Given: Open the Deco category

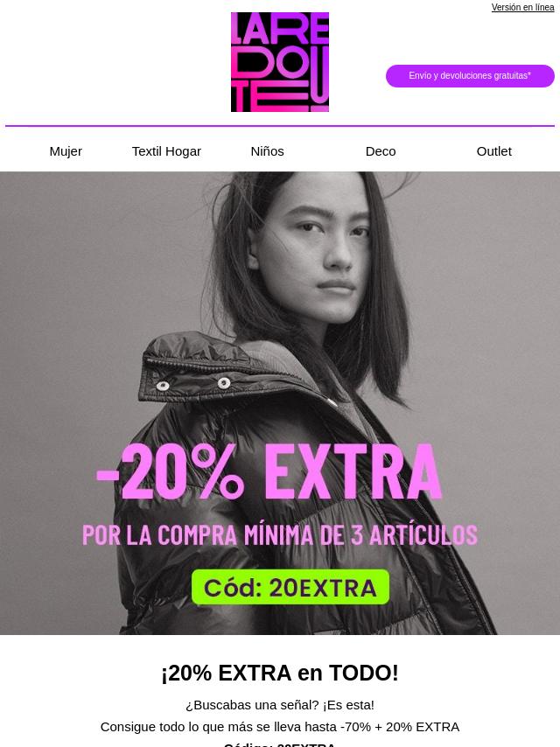Looking at the screenshot, I should 381,151.
